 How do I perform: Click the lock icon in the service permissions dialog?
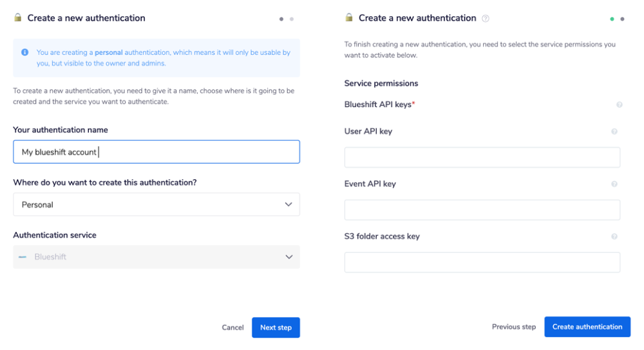click(x=349, y=18)
